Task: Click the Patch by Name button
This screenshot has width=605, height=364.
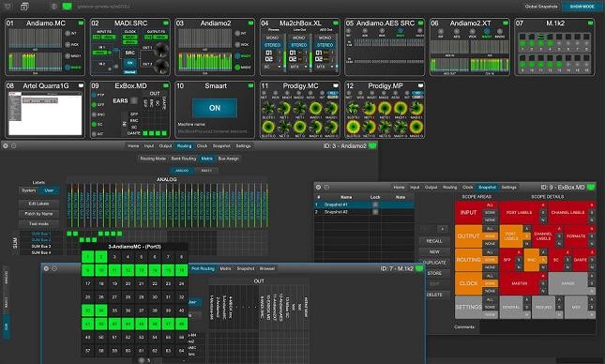Action: click(x=39, y=214)
